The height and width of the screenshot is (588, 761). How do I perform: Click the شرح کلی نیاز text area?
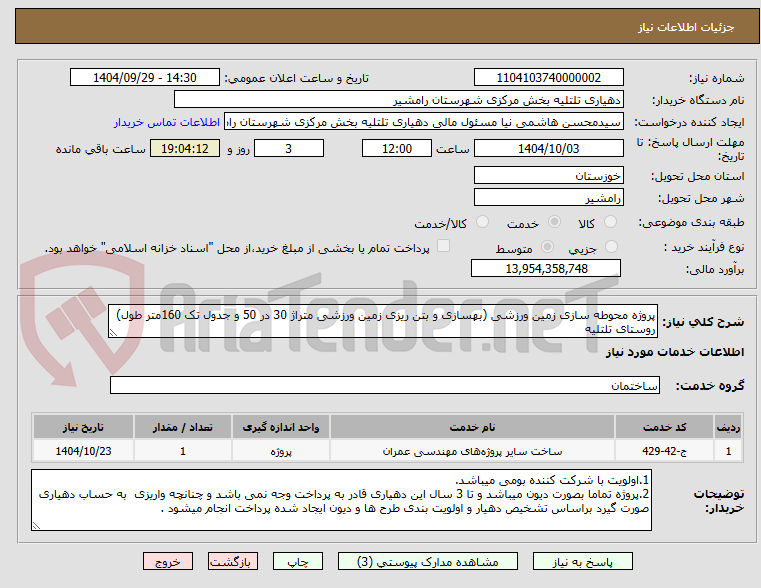click(x=383, y=321)
